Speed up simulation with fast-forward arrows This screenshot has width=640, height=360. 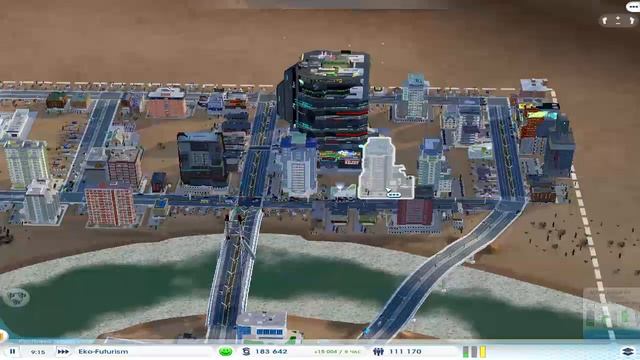pos(63,351)
